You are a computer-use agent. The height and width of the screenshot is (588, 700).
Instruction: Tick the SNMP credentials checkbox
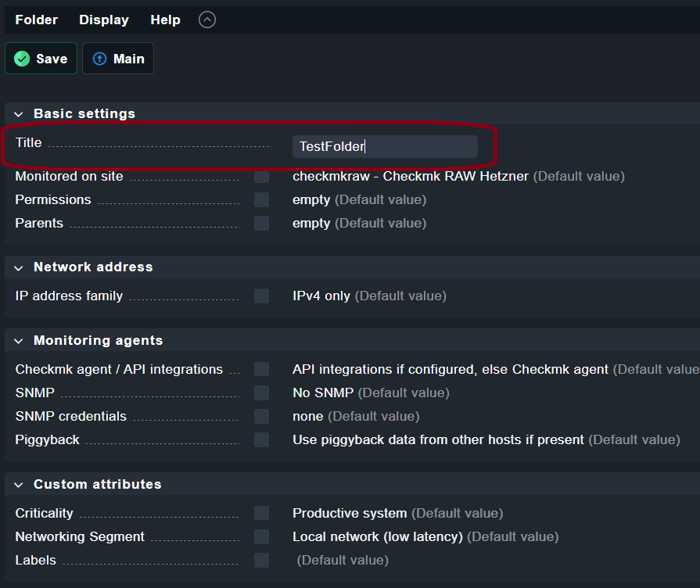261,416
